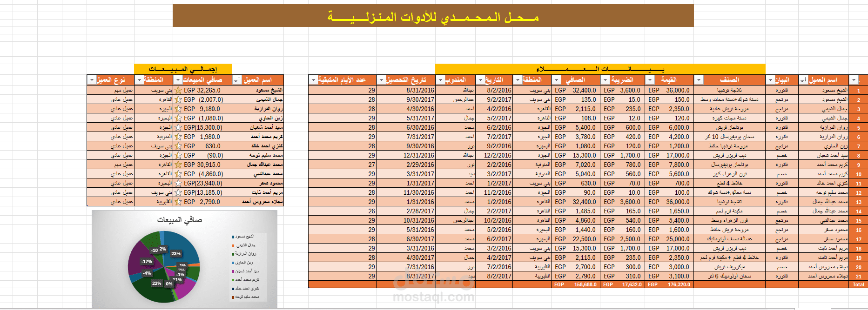Select the total tax 17,632.0 cell
The width and height of the screenshot is (868, 310).
click(x=622, y=284)
